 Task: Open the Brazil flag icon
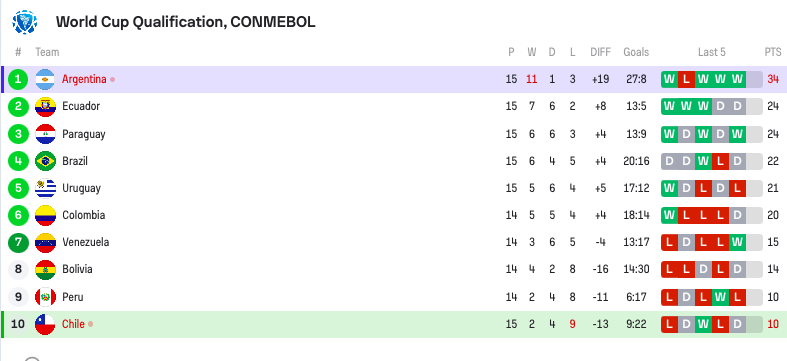click(45, 161)
